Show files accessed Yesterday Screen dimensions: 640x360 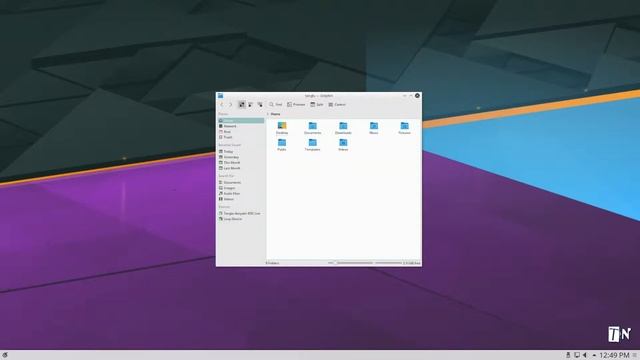(241, 157)
